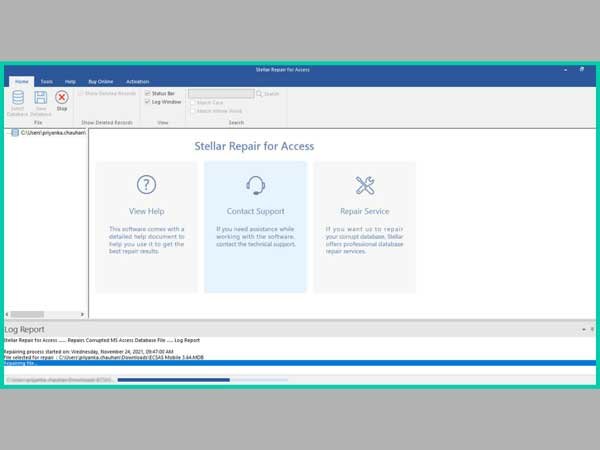Click the tree scrollbar right arrow
This screenshot has width=600, height=450.
click(x=82, y=314)
